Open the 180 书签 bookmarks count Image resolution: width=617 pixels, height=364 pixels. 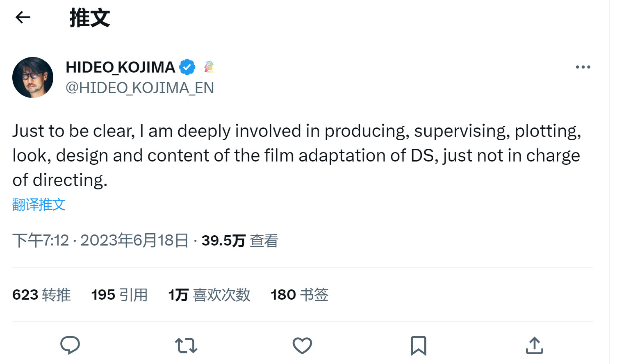[x=300, y=295]
